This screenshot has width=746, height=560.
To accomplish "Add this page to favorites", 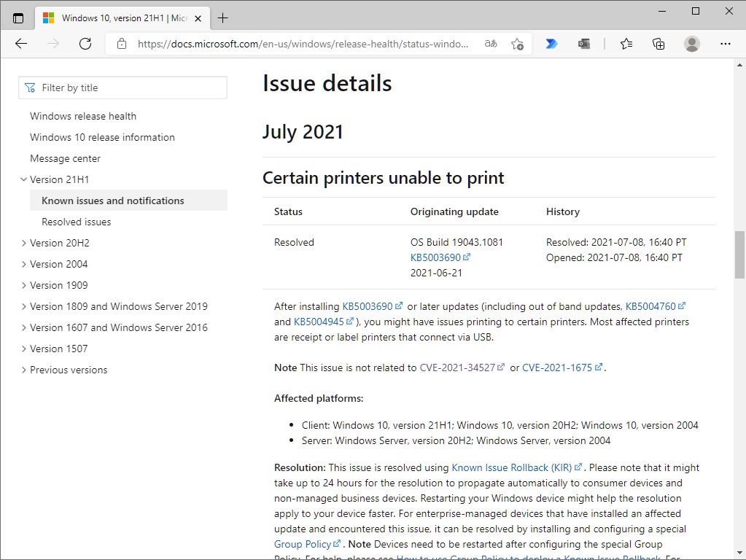I will 517,44.
